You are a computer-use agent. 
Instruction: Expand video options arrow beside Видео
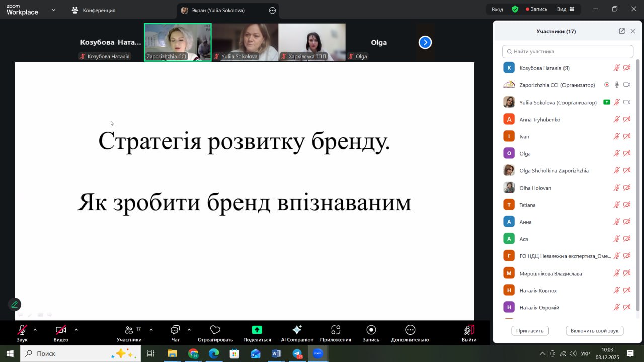pos(76,330)
